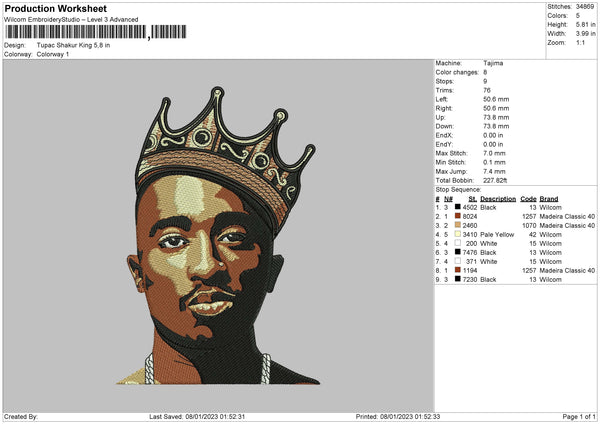Screen dimensions: 600x424
Task: Click the Max Stitch value "7.0 mm"
Action: pos(494,153)
